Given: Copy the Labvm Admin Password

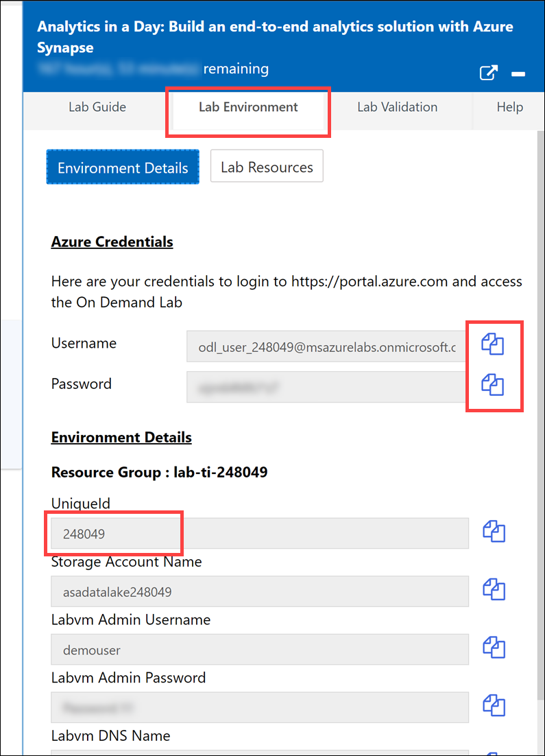Looking at the screenshot, I should pyautogui.click(x=494, y=706).
